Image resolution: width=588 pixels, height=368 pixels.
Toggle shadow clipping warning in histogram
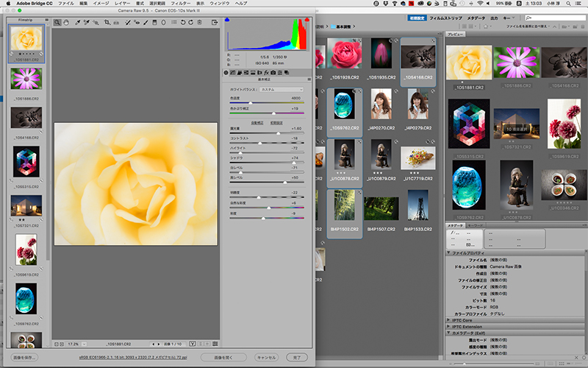227,20
